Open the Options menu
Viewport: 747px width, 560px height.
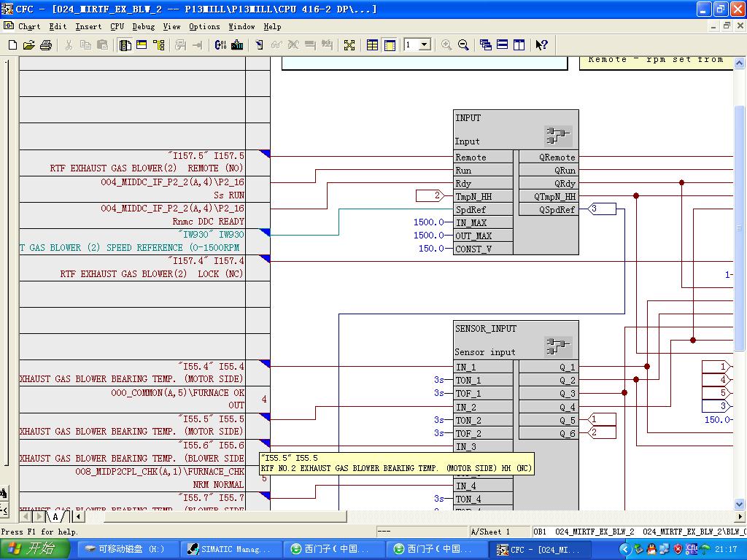[204, 26]
